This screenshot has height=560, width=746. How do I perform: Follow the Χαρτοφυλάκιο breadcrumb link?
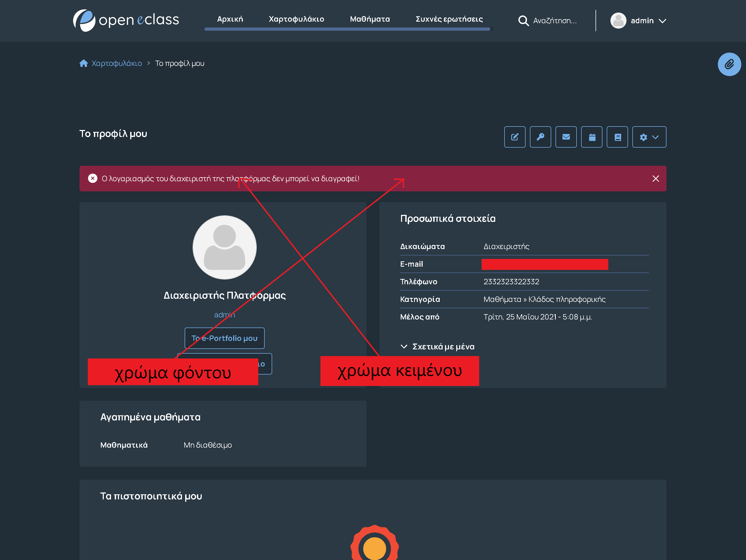click(117, 64)
